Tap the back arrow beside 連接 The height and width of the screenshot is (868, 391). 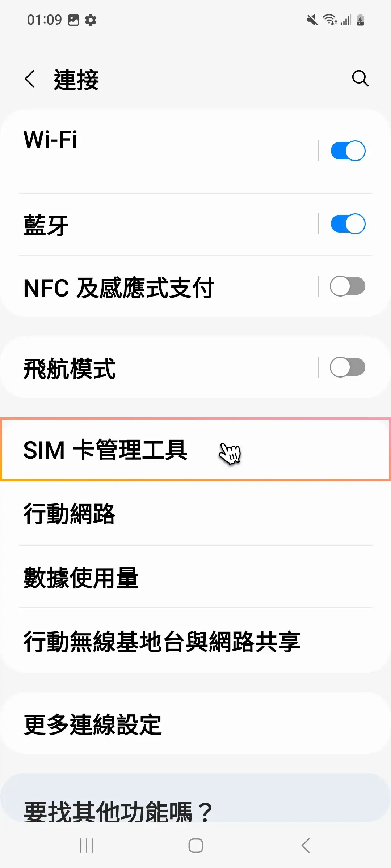pos(30,79)
